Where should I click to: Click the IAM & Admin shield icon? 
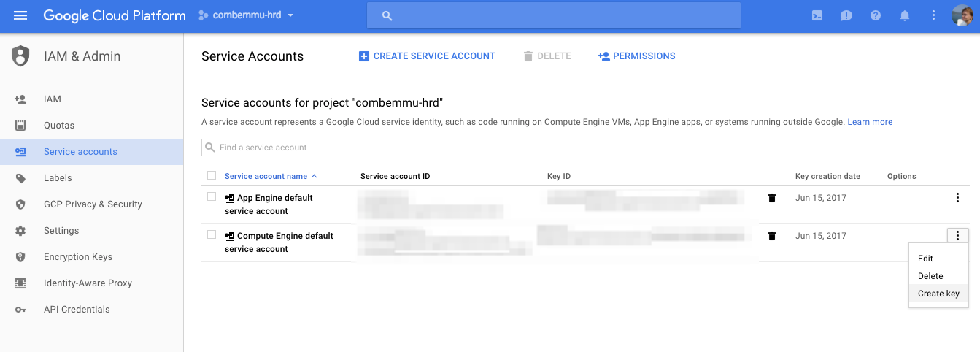tap(20, 56)
